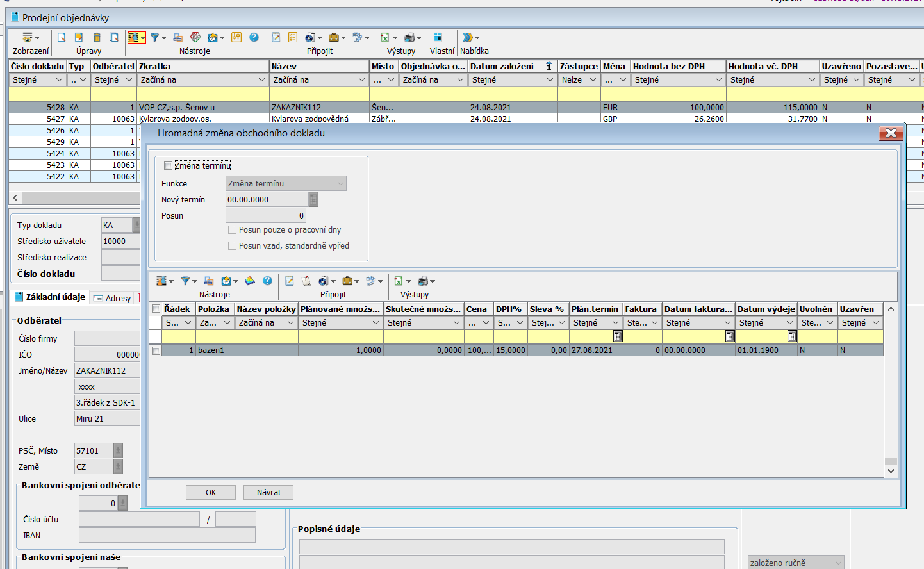Click the Nabídka arrows icon in main toolbar
Screen dimensions: 924x569
pos(468,38)
